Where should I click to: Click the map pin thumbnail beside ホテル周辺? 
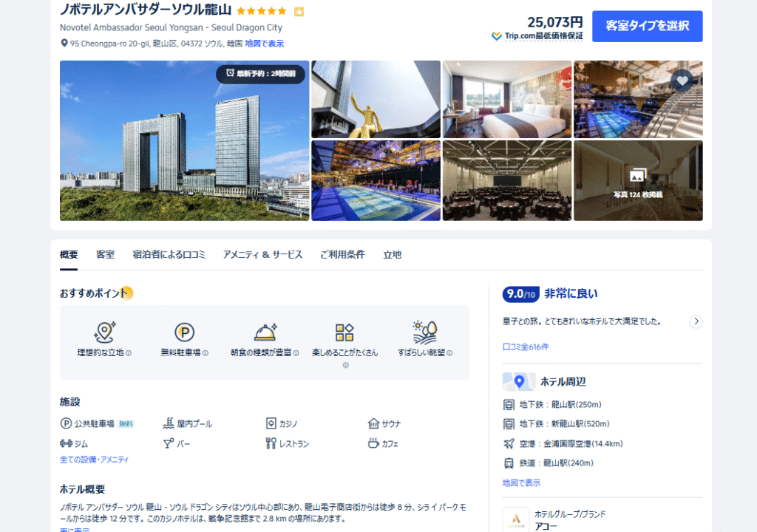tap(518, 382)
